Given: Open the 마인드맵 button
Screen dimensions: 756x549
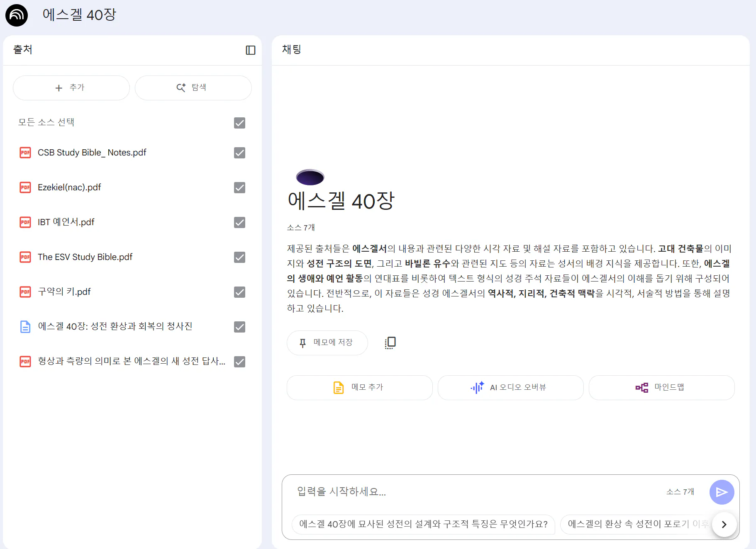Looking at the screenshot, I should tap(662, 388).
